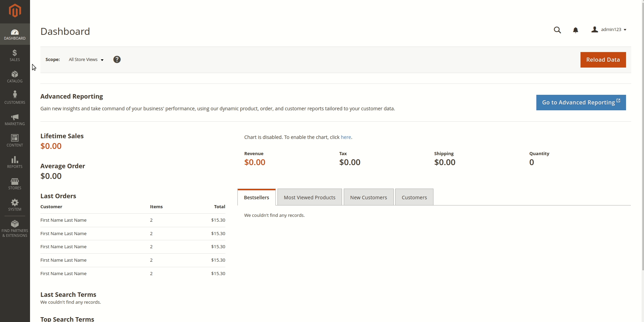Click Go to Advanced Reporting
The width and height of the screenshot is (644, 322).
point(580,102)
